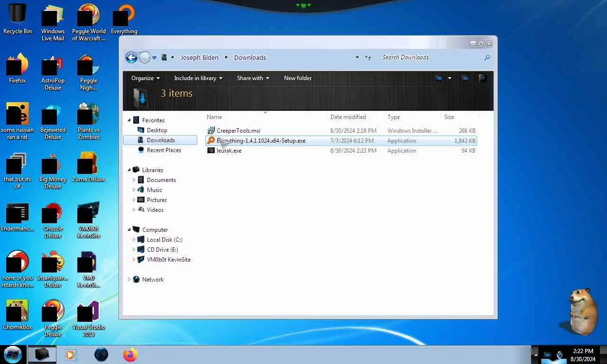Select VM0b0t KevinSite in navigation pane

[x=169, y=260]
